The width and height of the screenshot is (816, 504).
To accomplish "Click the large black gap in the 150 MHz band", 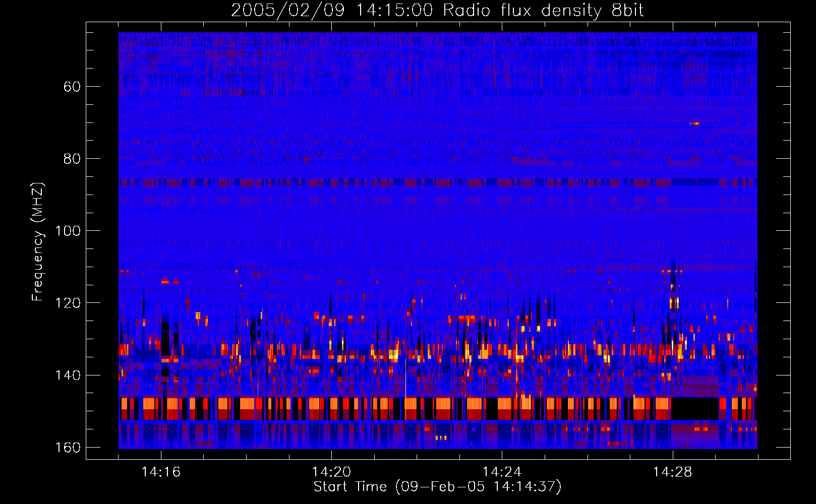I will 695,409.
